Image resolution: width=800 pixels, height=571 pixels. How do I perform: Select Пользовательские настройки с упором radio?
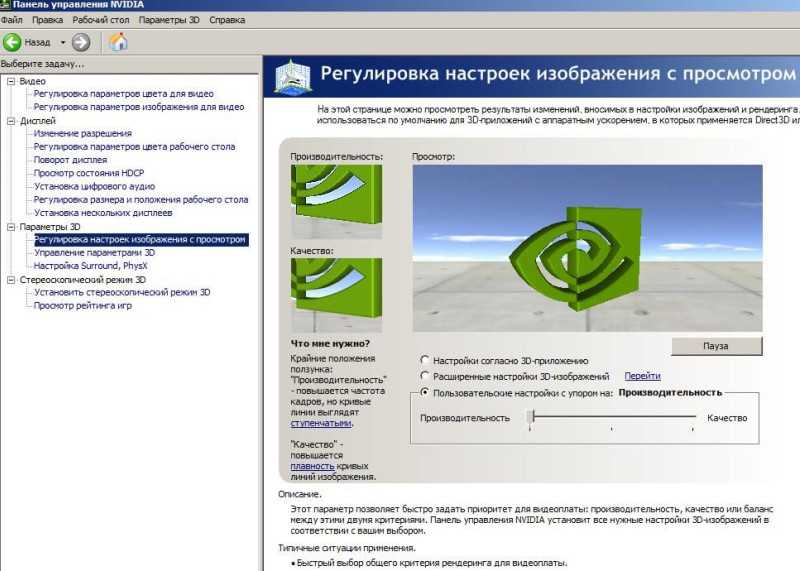click(x=424, y=392)
